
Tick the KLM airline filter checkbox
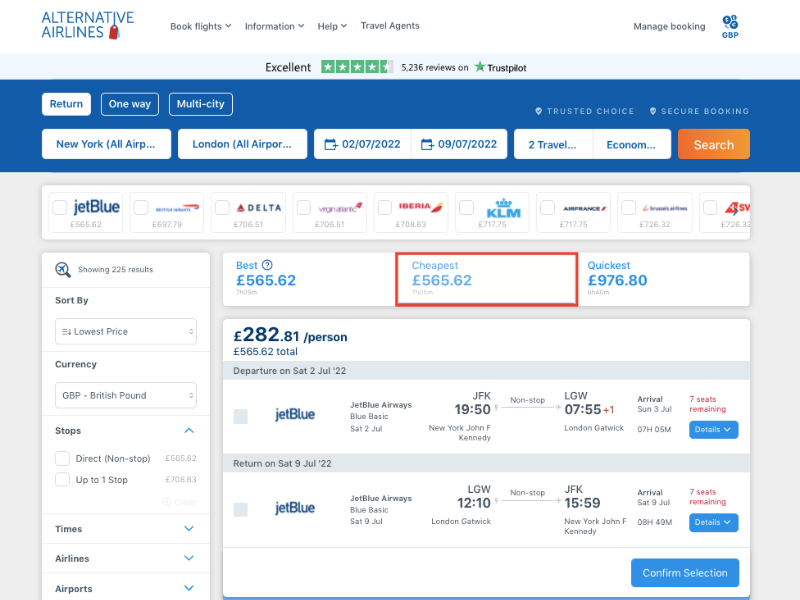click(x=466, y=208)
